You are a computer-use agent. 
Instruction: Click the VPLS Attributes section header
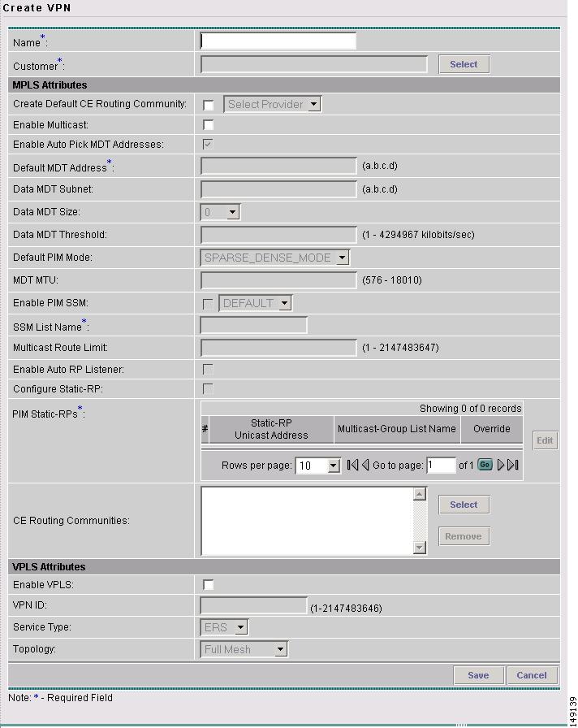click(x=284, y=567)
